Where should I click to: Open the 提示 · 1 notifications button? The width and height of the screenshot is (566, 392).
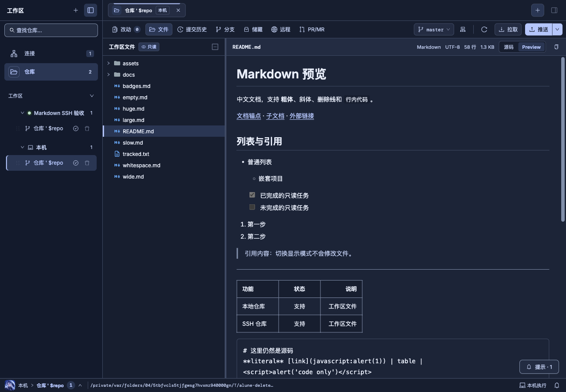(x=539, y=367)
